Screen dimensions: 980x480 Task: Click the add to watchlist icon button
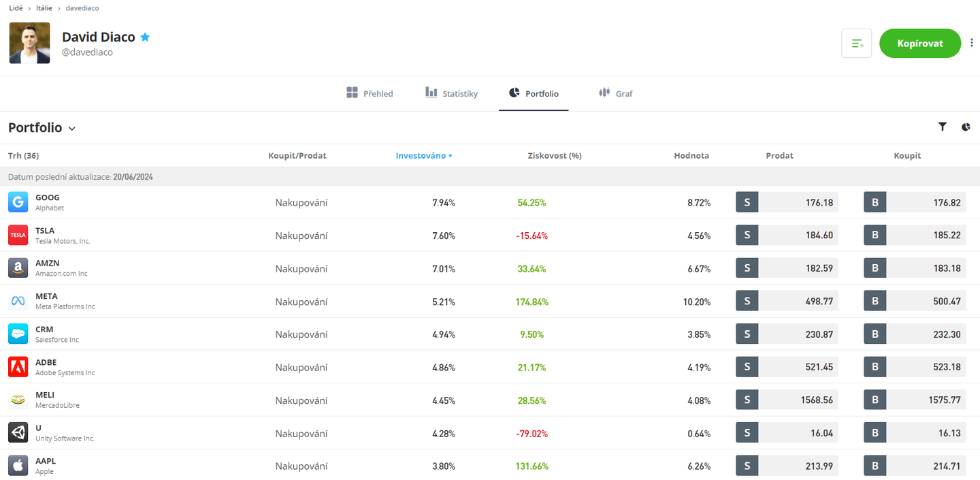click(x=856, y=44)
